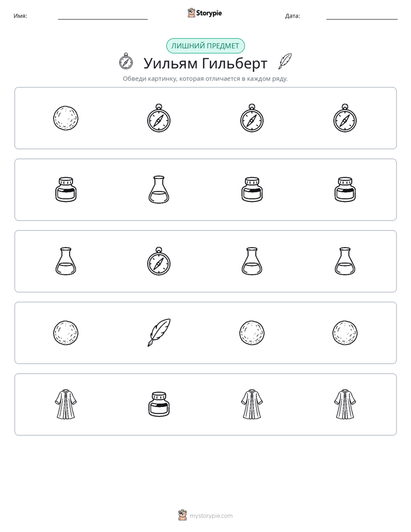Circle the stone ball in the first row
Image resolution: width=411 pixels, height=532 pixels.
66,118
